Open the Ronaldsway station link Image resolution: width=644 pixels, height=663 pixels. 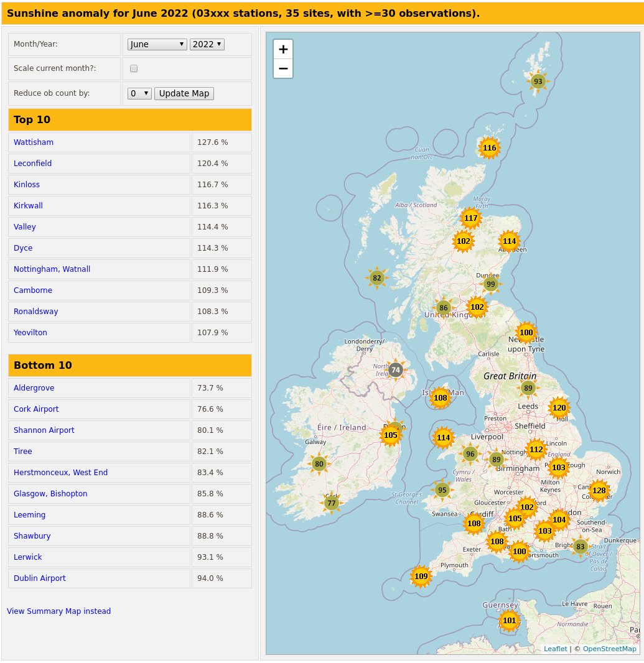coord(35,311)
